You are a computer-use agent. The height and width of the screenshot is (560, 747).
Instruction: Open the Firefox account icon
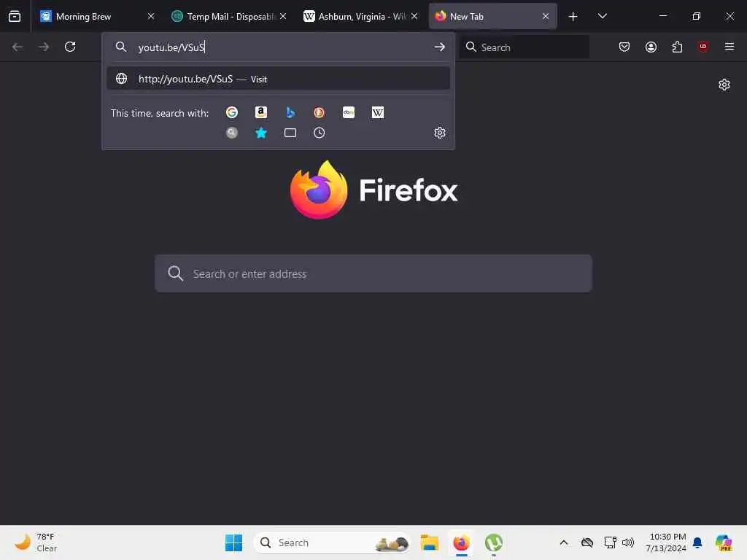click(651, 47)
